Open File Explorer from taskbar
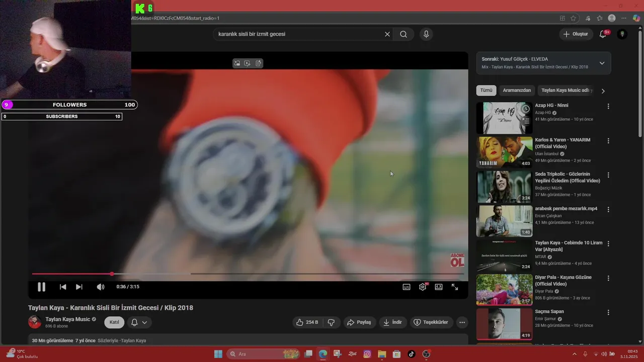 (382, 354)
